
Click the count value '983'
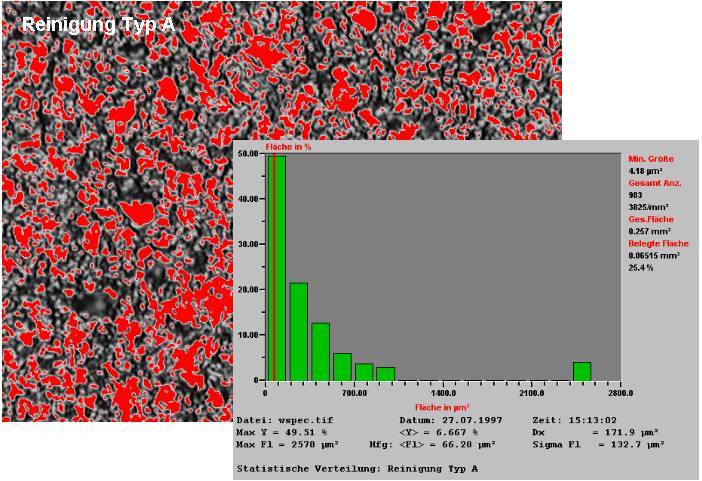click(x=635, y=195)
